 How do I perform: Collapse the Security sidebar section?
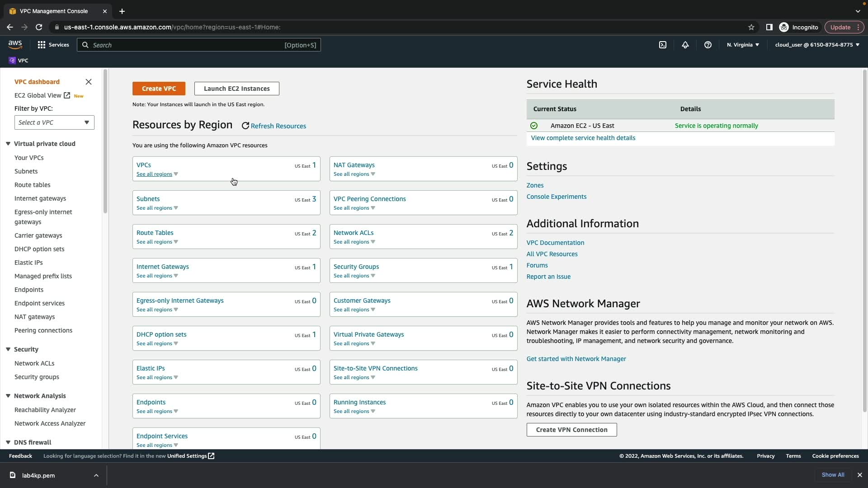click(x=8, y=349)
